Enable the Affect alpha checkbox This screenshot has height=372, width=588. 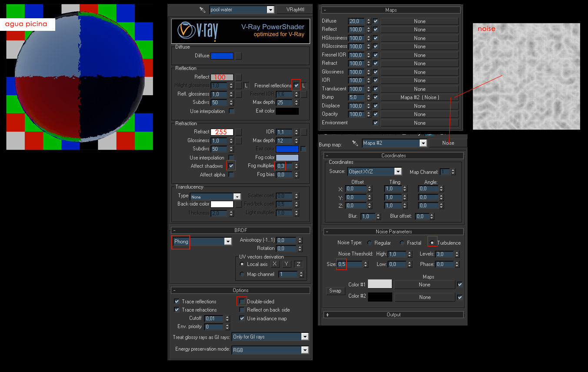(x=231, y=175)
